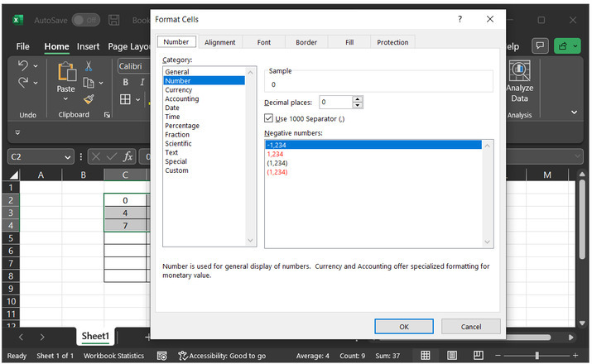Click the Cancel button
Screen dimensions: 592x364
point(470,326)
